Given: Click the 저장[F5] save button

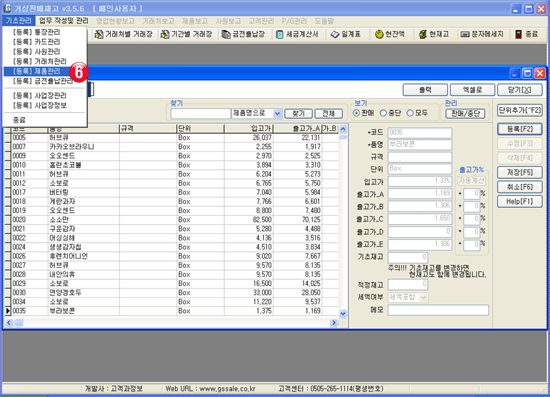Looking at the screenshot, I should (x=519, y=172).
